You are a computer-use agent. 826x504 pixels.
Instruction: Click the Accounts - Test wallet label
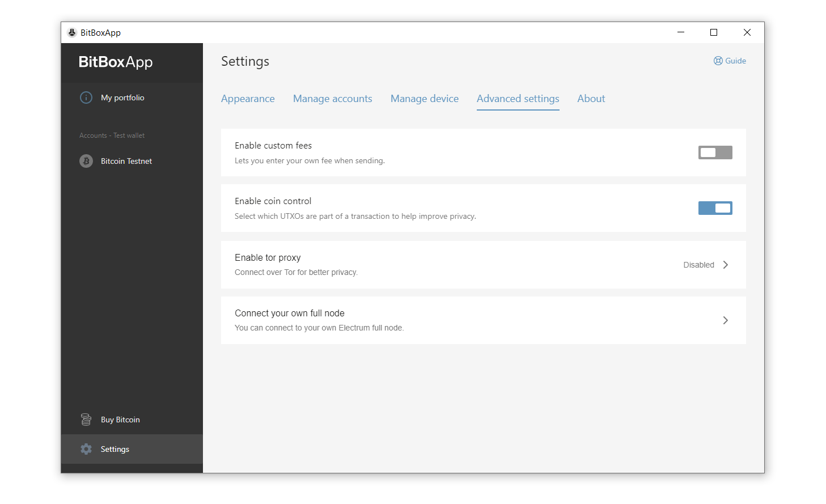tap(112, 135)
